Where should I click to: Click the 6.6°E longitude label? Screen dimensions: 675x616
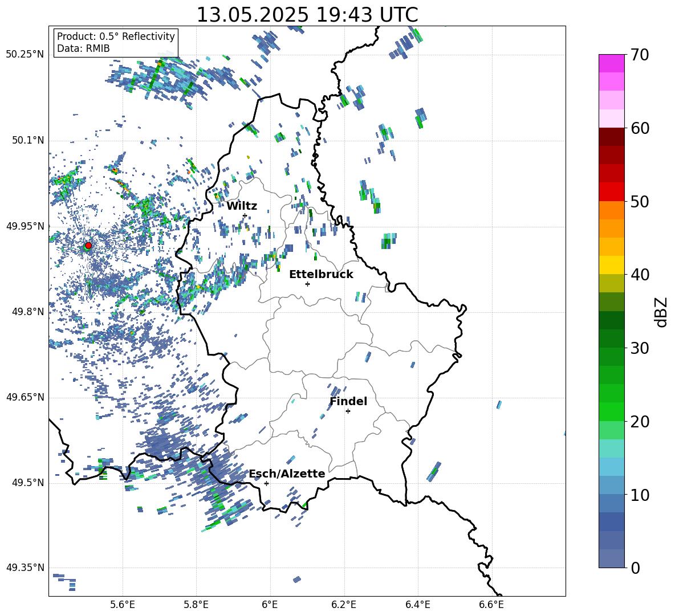tap(491, 605)
